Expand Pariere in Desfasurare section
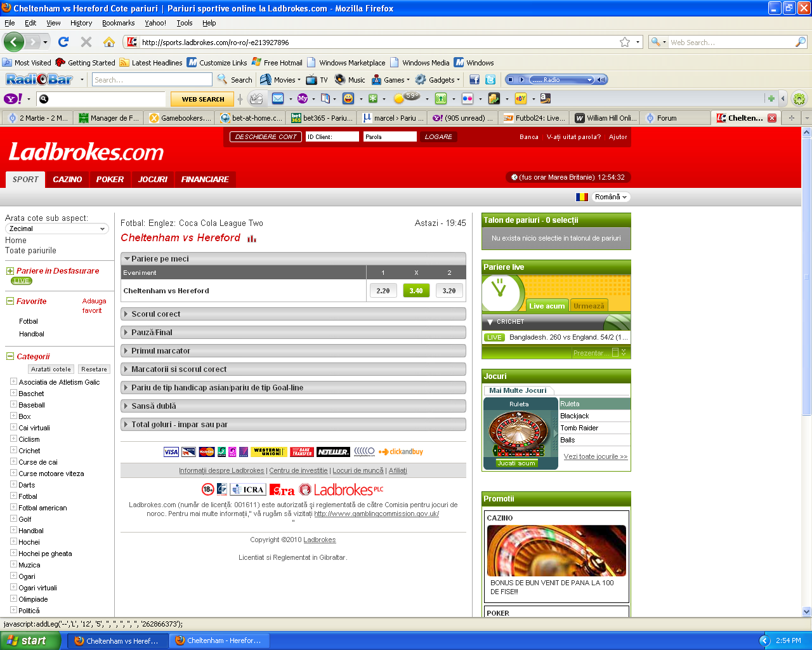This screenshot has height=650, width=812. pos(10,271)
